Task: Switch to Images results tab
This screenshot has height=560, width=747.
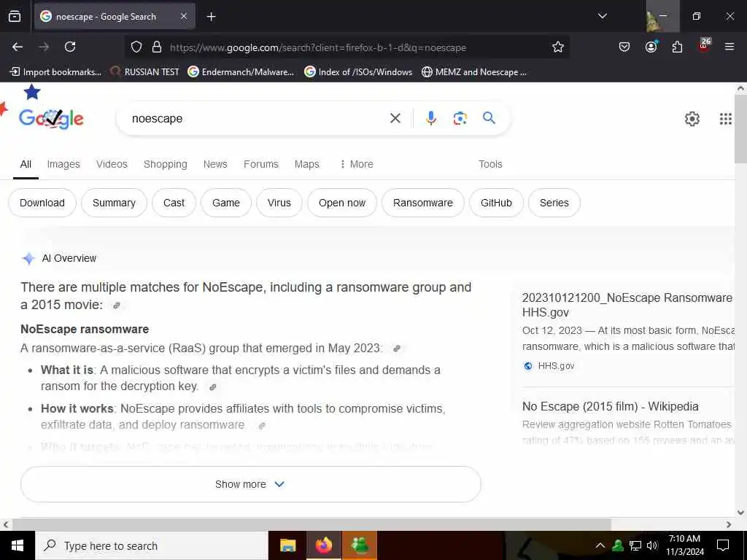Action: (x=63, y=164)
